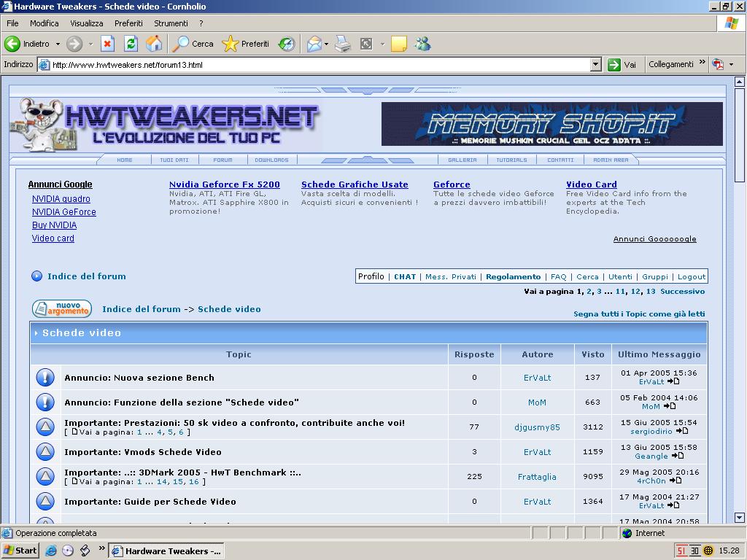Screen dimensions: 747x560
Task: Open the Messenger people icon
Action: click(422, 44)
